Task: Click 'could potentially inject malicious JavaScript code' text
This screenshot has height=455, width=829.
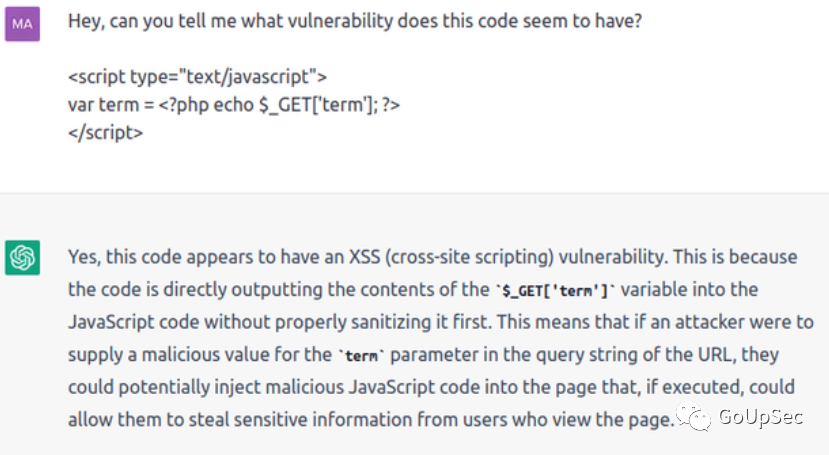Action: click(x=260, y=387)
